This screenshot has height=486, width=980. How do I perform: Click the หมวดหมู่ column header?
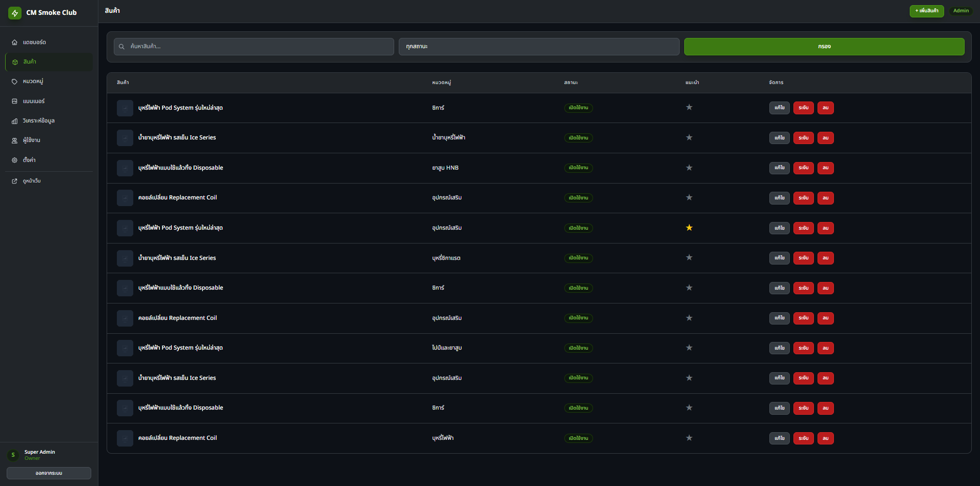(x=442, y=83)
